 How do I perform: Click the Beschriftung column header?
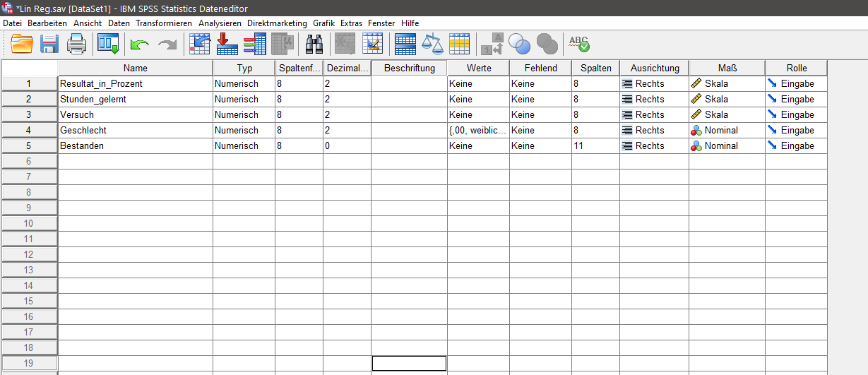(409, 69)
